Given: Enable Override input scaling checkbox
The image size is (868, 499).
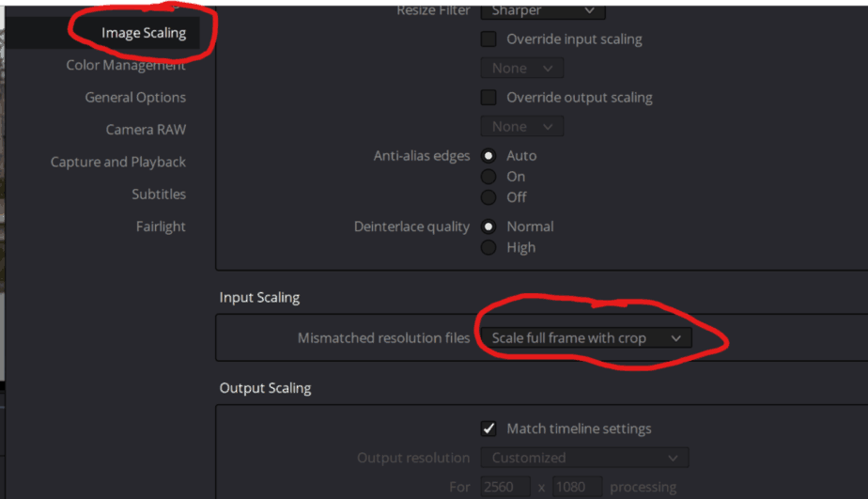Looking at the screenshot, I should coord(488,39).
